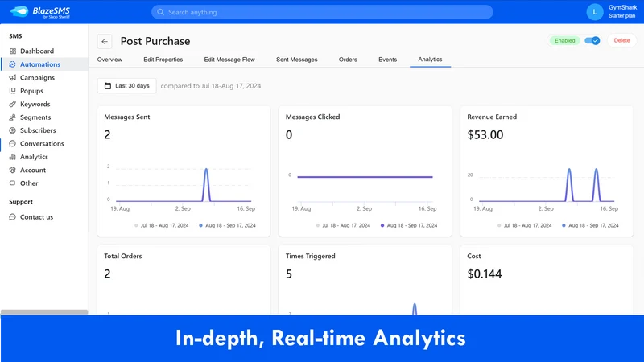
Task: Switch to the Events tab
Action: coord(388,60)
